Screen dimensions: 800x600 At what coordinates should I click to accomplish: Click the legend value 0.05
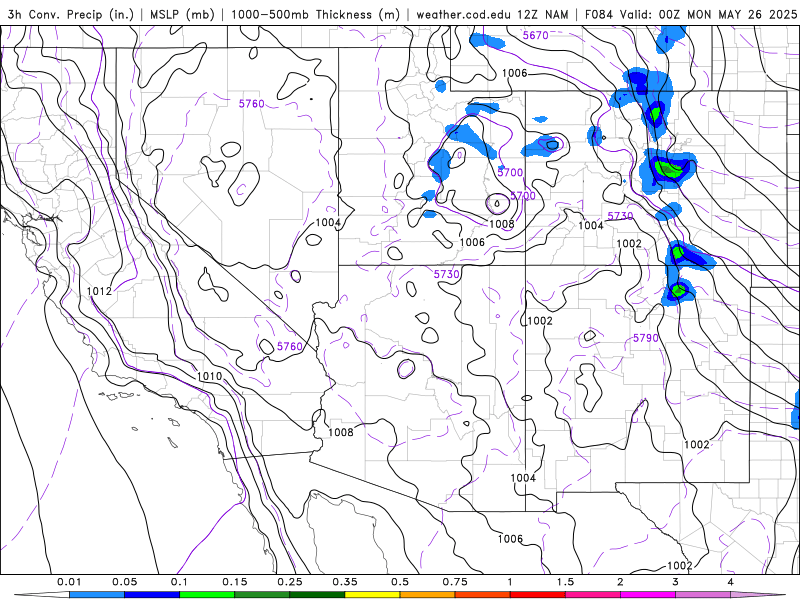(124, 582)
